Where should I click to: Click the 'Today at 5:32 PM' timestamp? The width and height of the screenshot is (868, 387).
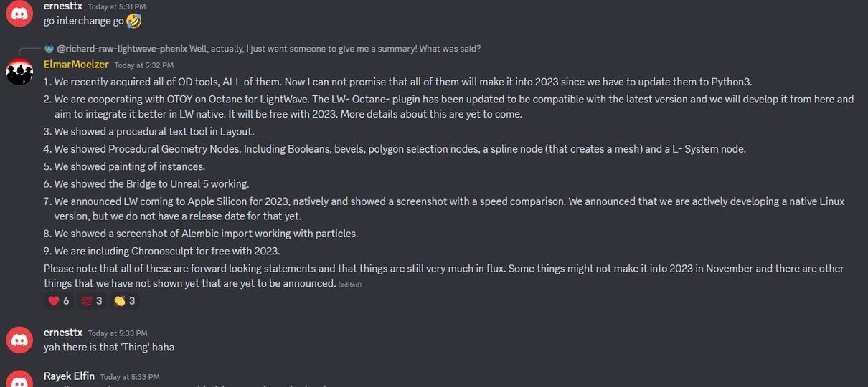click(x=143, y=65)
